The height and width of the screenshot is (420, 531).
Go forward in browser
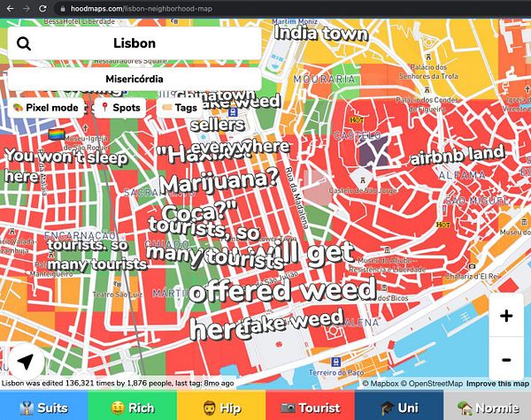pyautogui.click(x=27, y=9)
